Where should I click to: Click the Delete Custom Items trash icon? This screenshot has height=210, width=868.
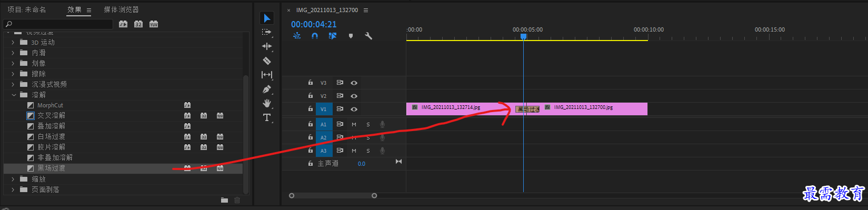click(x=237, y=200)
